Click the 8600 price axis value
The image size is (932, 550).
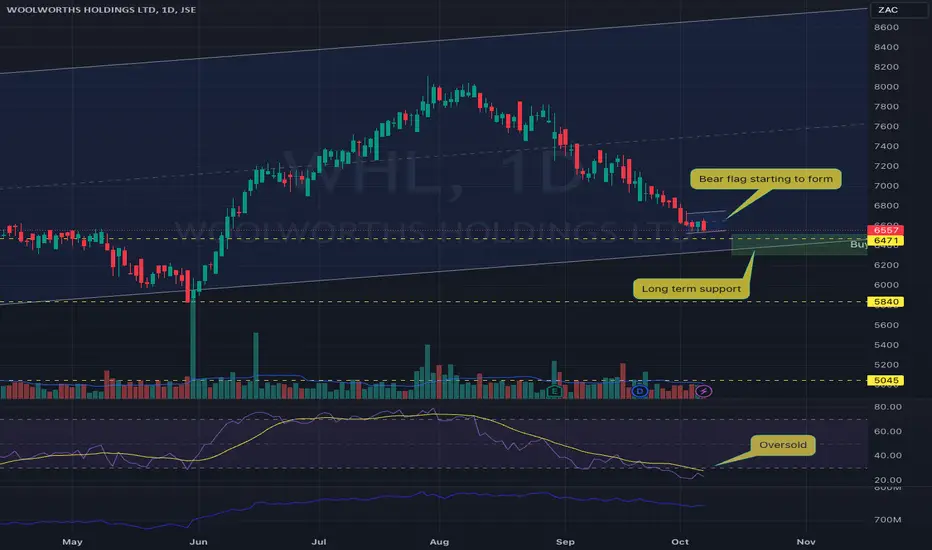pyautogui.click(x=886, y=27)
